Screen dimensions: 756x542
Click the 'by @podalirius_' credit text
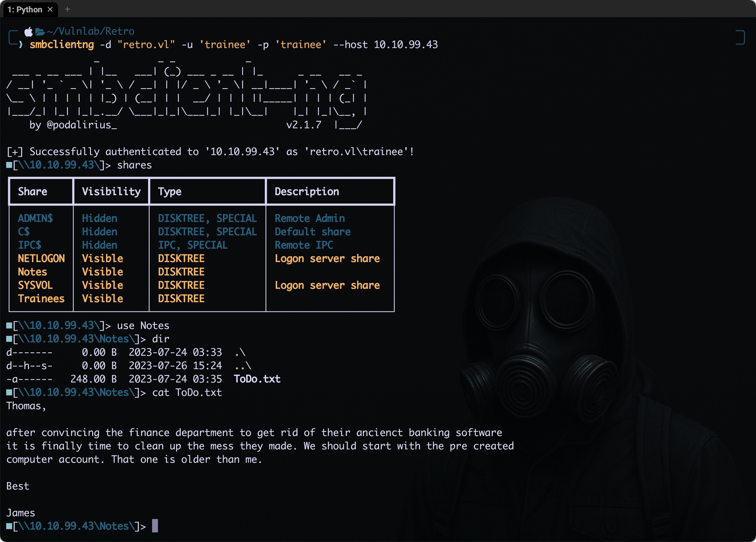coord(73,125)
